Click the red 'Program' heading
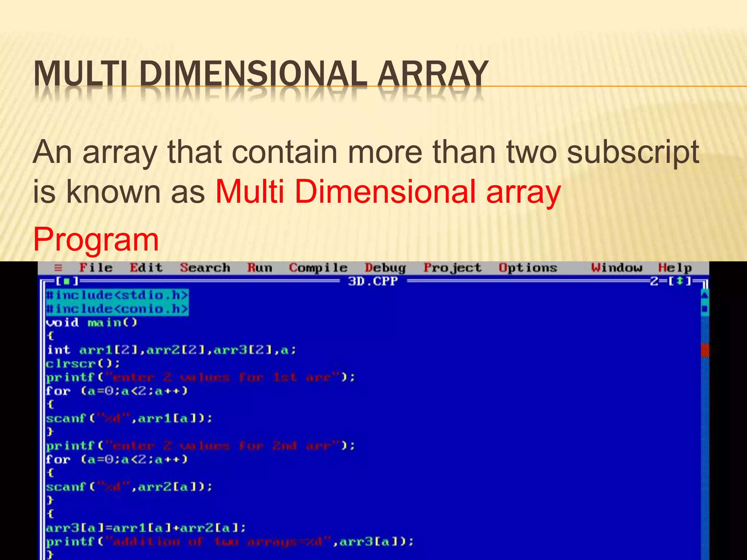Screen dimensions: 747x560 point(96,241)
